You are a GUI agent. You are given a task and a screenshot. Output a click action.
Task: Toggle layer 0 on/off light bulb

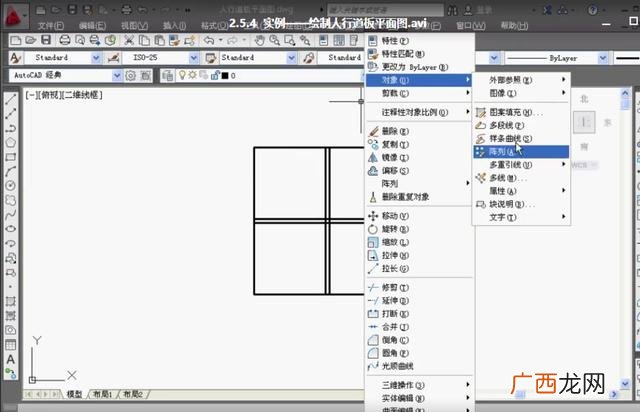(182, 75)
